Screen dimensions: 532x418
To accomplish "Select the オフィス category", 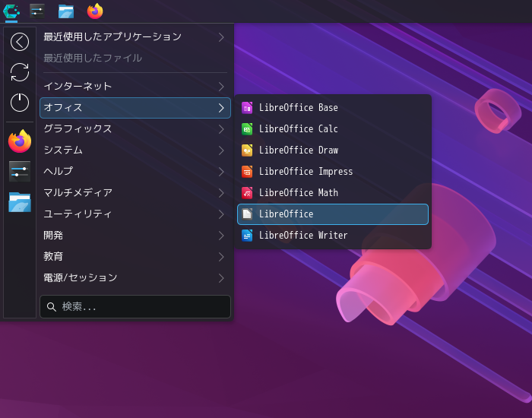I will [x=135, y=108].
